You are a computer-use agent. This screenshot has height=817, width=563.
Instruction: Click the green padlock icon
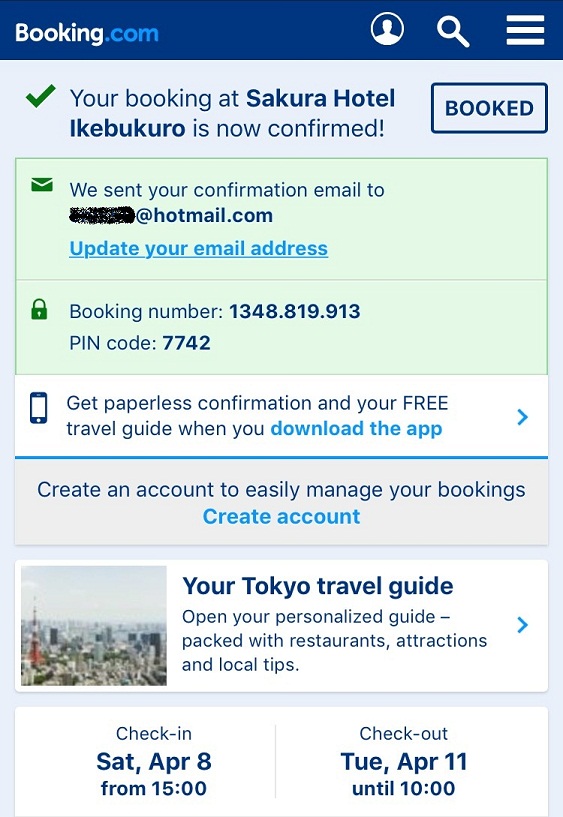(x=39, y=309)
